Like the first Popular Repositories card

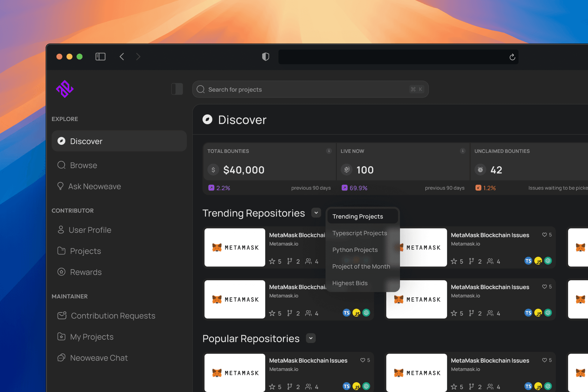click(x=363, y=360)
